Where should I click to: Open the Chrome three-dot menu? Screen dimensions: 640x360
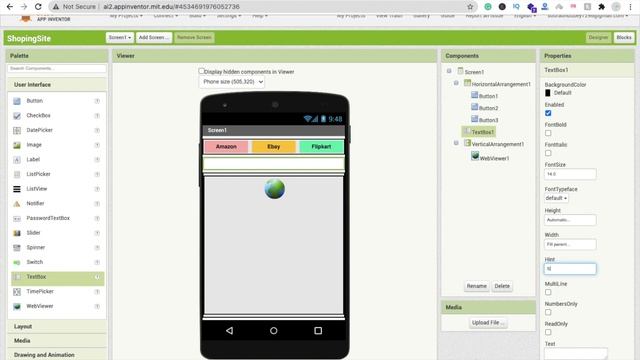pos(631,7)
